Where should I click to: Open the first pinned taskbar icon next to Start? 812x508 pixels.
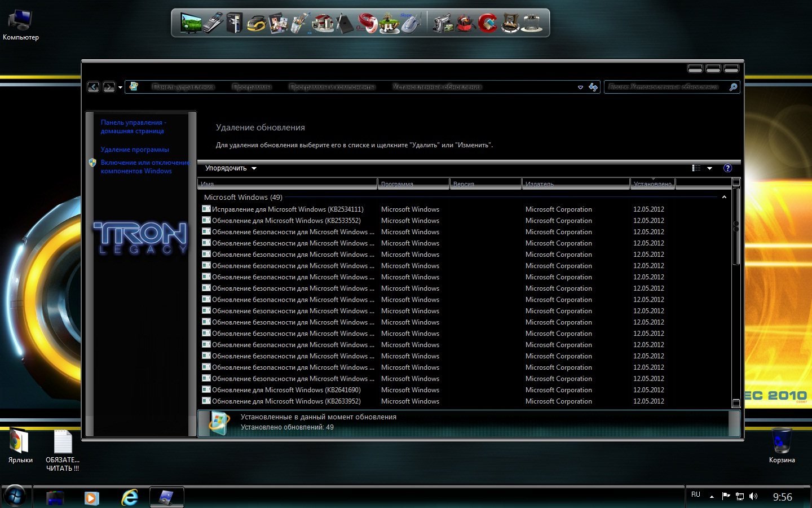pyautogui.click(x=55, y=498)
